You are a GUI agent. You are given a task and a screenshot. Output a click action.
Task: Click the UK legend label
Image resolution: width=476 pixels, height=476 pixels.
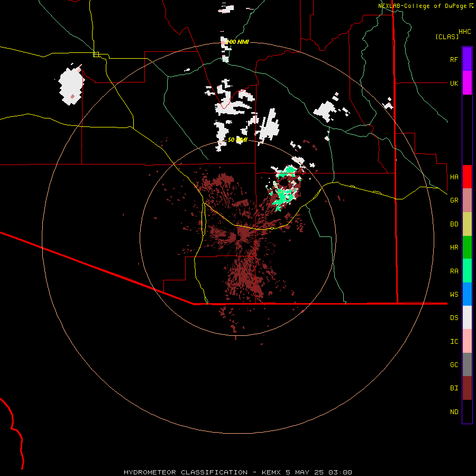[x=454, y=83]
